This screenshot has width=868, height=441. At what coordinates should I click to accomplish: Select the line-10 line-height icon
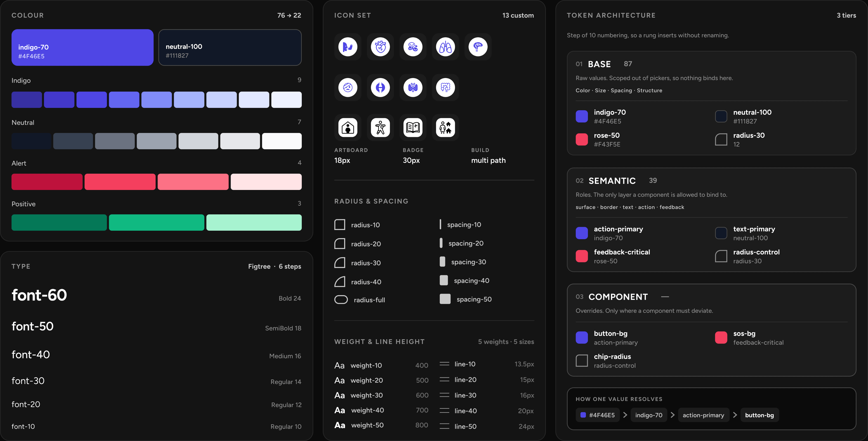(x=444, y=364)
